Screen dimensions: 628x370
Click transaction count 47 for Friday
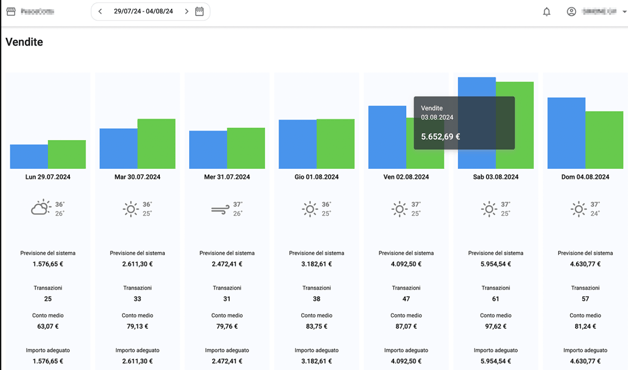pos(406,299)
